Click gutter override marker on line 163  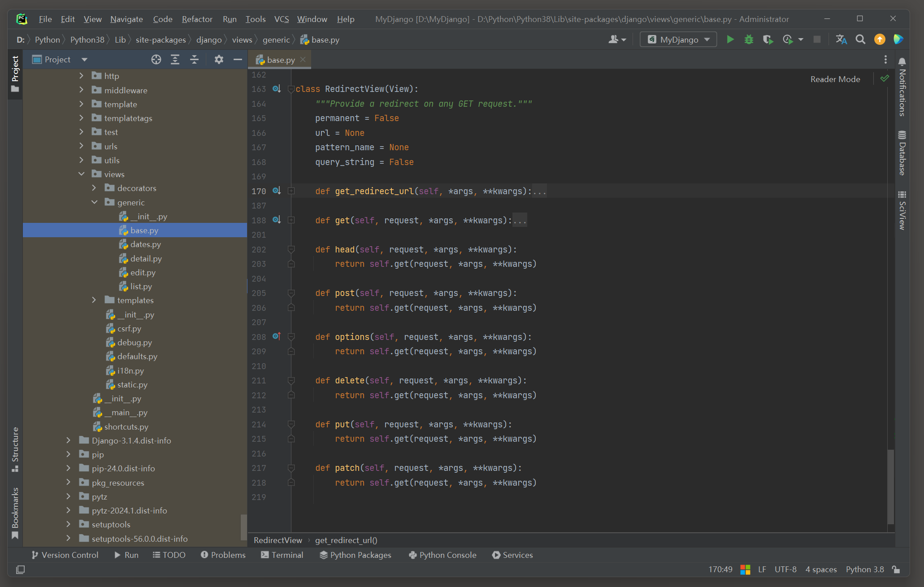[277, 88]
